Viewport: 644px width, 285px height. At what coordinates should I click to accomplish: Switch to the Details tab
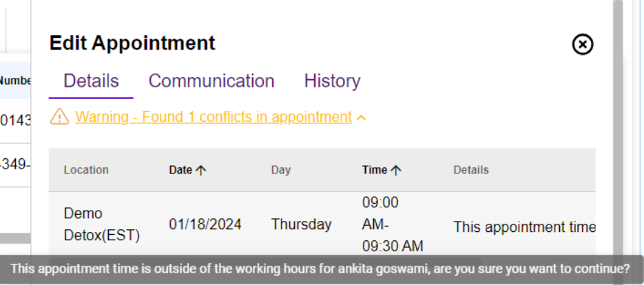(x=91, y=81)
